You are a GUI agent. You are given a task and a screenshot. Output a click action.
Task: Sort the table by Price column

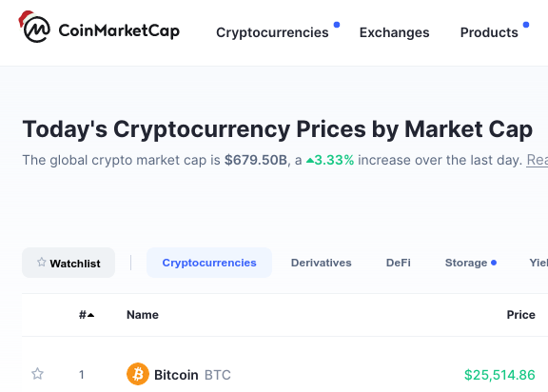tap(520, 315)
